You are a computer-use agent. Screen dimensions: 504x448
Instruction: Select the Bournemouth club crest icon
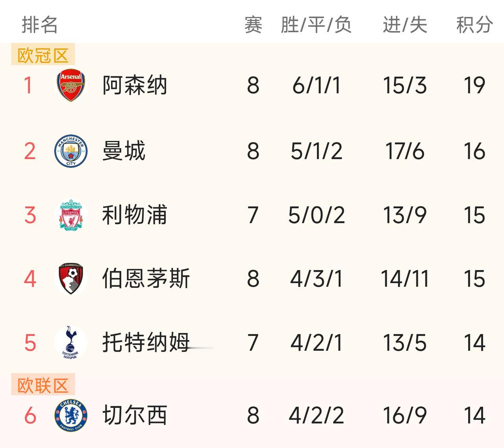click(71, 279)
